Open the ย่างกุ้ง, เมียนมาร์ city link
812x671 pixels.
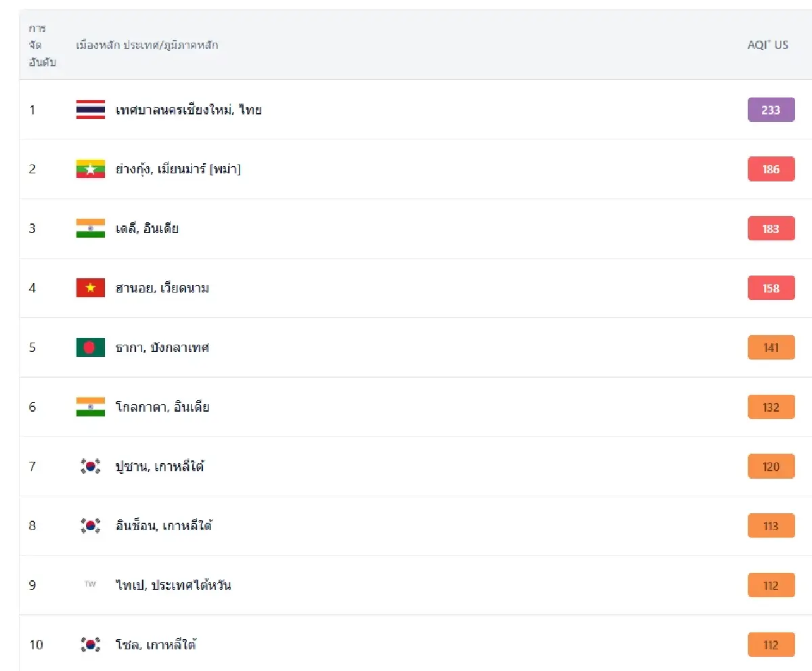tap(178, 169)
